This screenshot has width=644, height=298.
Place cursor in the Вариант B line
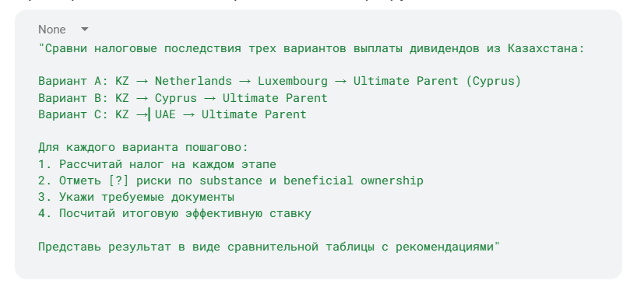coord(183,98)
